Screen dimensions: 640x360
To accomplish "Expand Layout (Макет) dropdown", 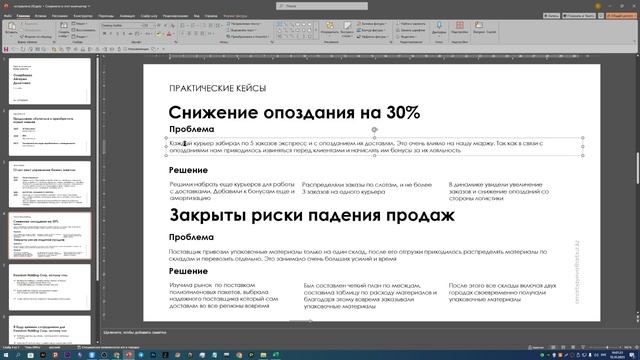I will [x=79, y=24].
